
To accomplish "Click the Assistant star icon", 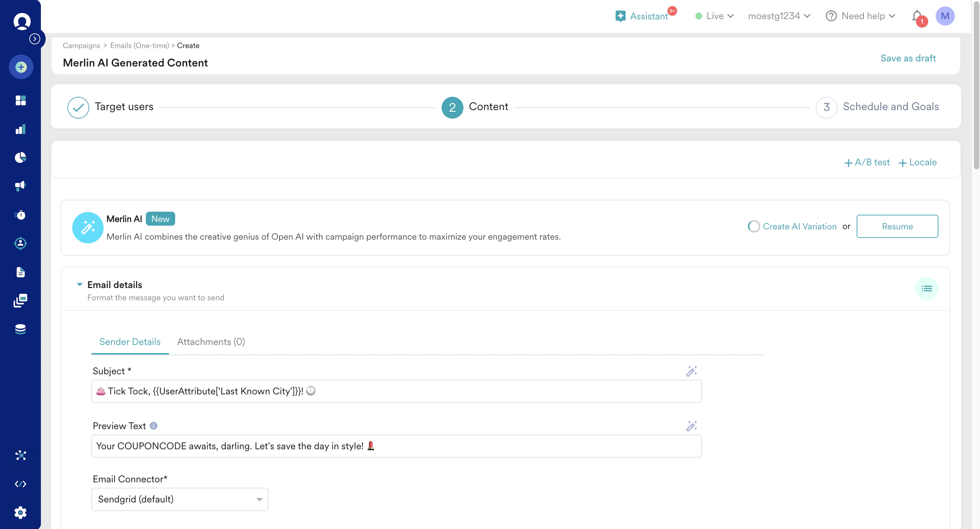I will pyautogui.click(x=620, y=16).
